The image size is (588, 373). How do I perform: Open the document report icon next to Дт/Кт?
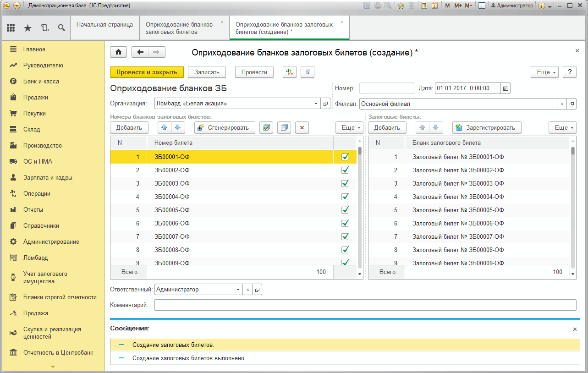[307, 72]
